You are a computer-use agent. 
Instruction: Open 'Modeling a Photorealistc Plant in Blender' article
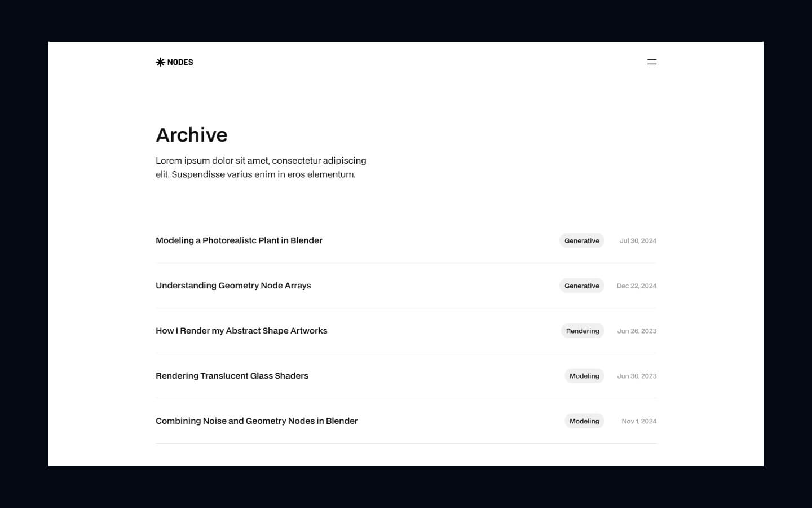tap(239, 240)
